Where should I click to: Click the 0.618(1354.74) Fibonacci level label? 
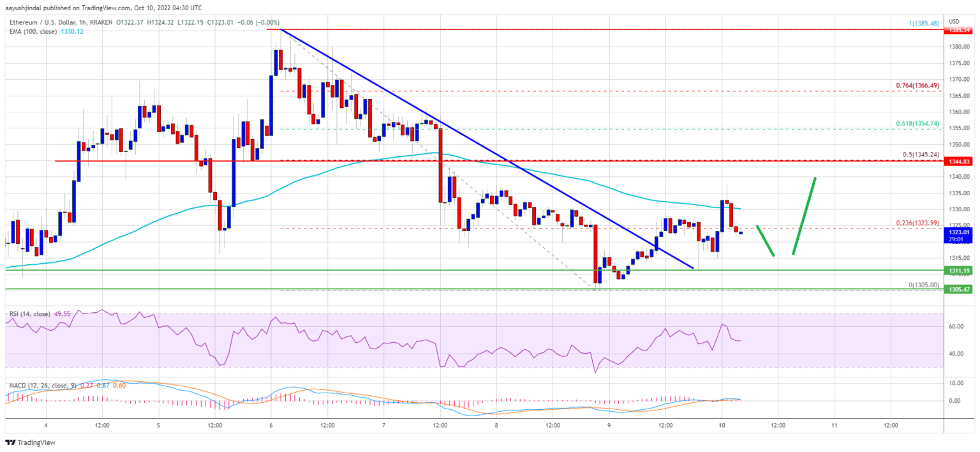[x=915, y=123]
